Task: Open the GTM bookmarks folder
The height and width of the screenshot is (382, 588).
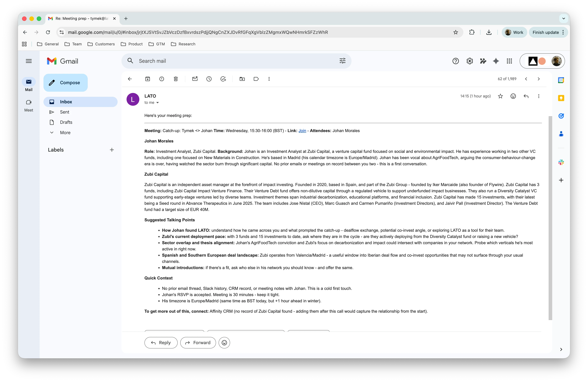Action: [157, 44]
